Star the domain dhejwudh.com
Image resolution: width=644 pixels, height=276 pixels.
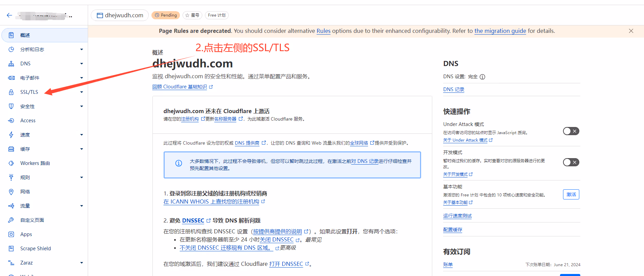click(192, 15)
